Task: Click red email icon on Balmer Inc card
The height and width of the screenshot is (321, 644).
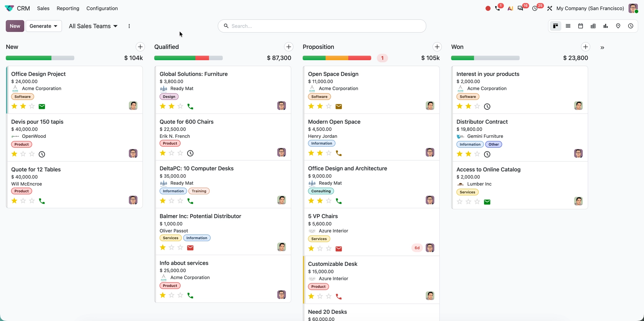Action: point(190,248)
